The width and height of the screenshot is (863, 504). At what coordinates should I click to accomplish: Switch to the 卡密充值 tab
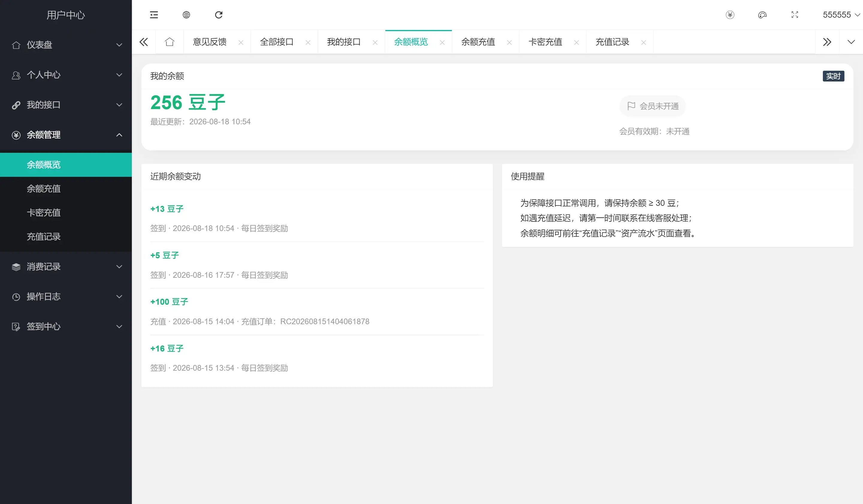click(545, 42)
